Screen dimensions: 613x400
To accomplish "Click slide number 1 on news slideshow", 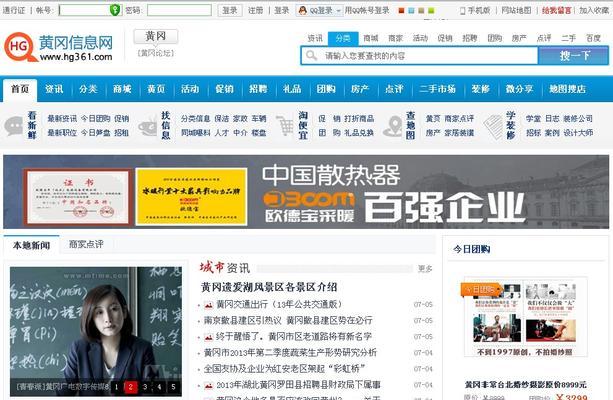I will [116, 387].
